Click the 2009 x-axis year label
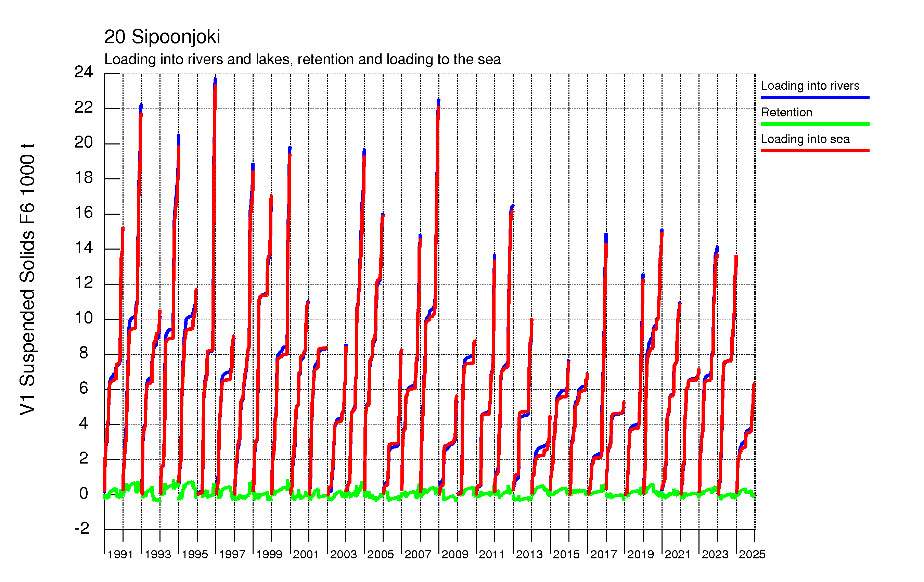This screenshot has width=924, height=582. (455, 554)
